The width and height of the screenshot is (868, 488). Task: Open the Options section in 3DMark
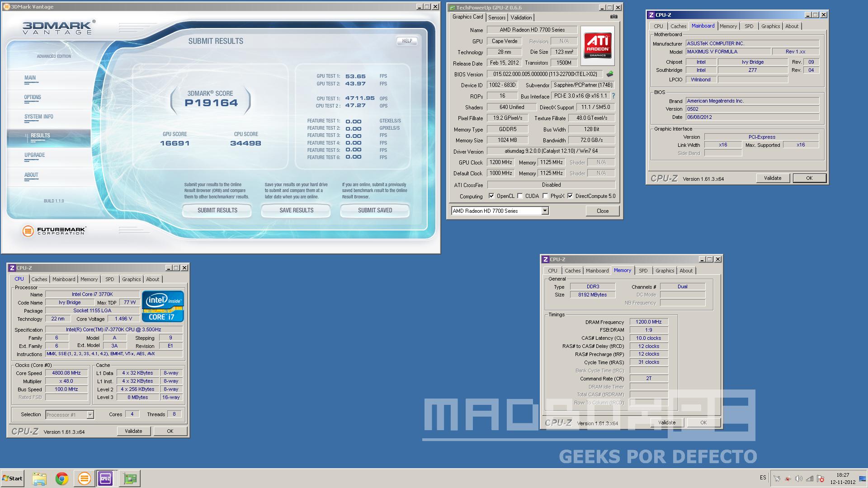(33, 97)
